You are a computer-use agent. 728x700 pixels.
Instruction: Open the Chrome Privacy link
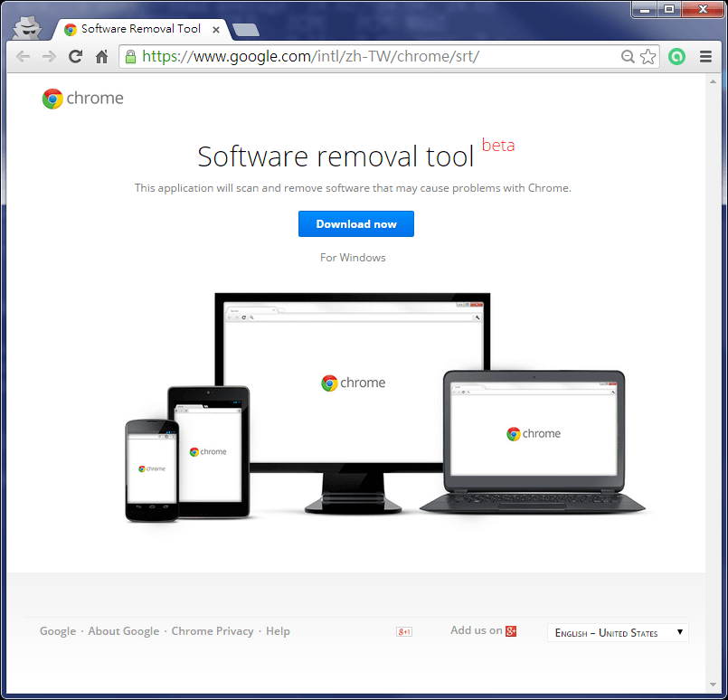(213, 630)
